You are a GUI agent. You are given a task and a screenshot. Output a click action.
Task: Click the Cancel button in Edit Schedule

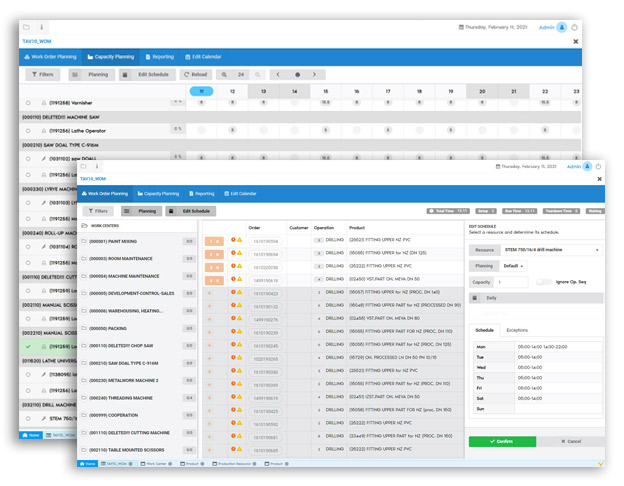(x=569, y=441)
